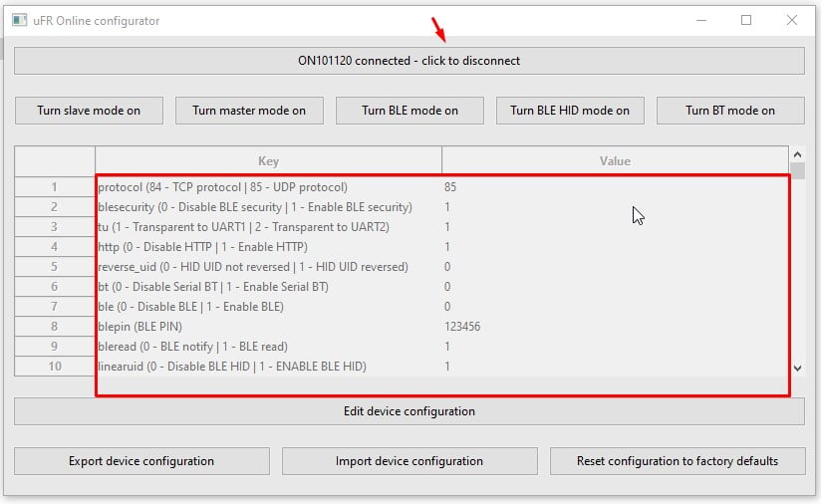This screenshot has height=504, width=821.
Task: Turn BLE mode on
Action: (410, 111)
